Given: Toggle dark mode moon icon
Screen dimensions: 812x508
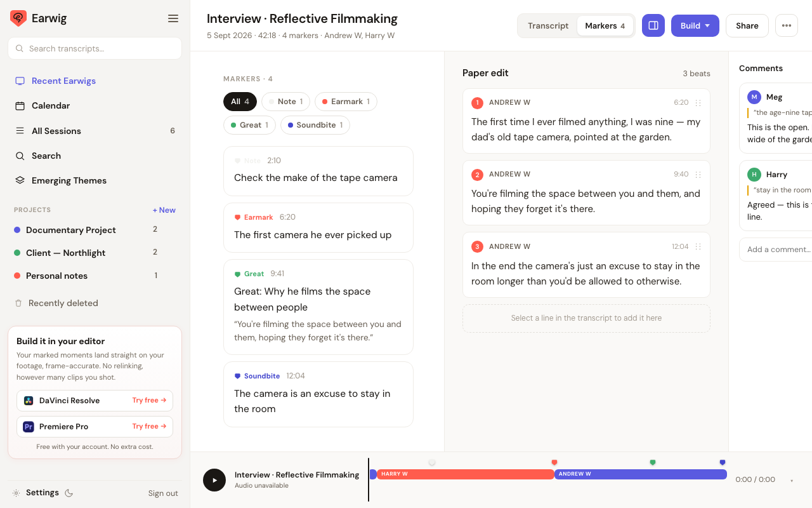Looking at the screenshot, I should [x=69, y=493].
